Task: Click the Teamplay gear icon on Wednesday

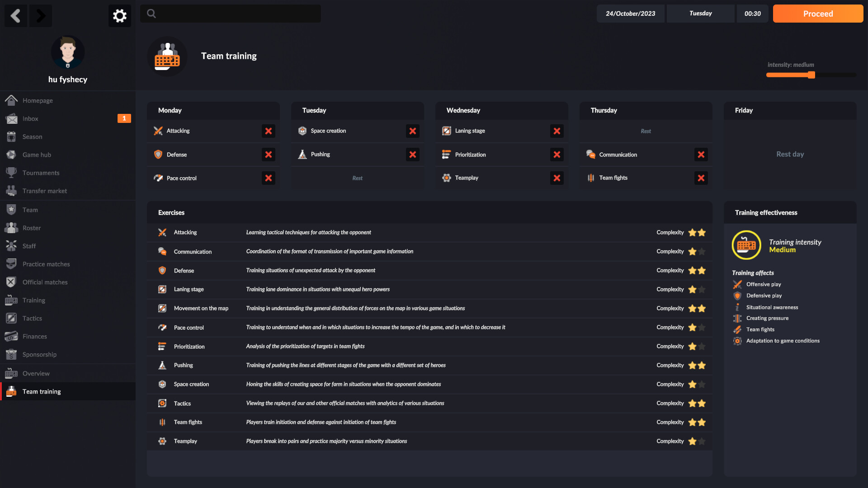Action: point(446,178)
